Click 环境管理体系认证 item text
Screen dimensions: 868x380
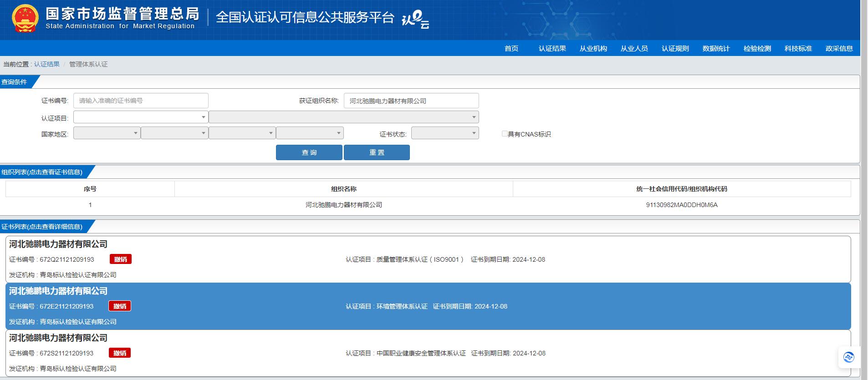[402, 306]
